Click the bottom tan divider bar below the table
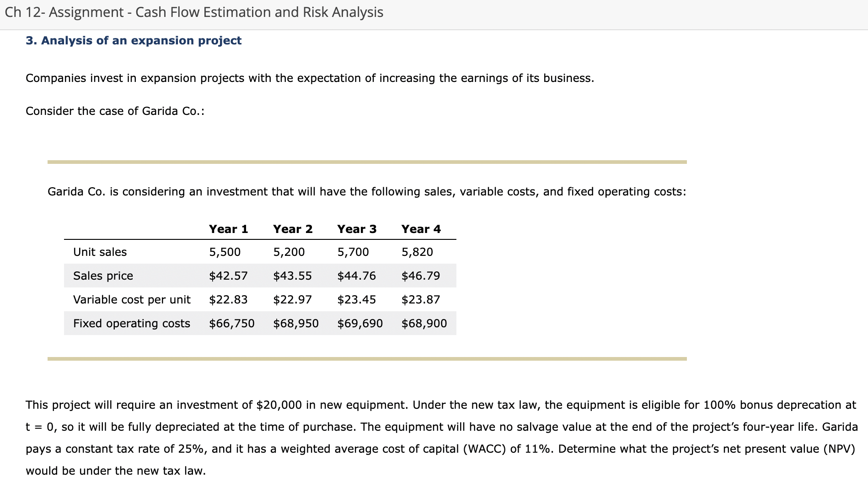Screen dimensions: 868x498 [366, 358]
